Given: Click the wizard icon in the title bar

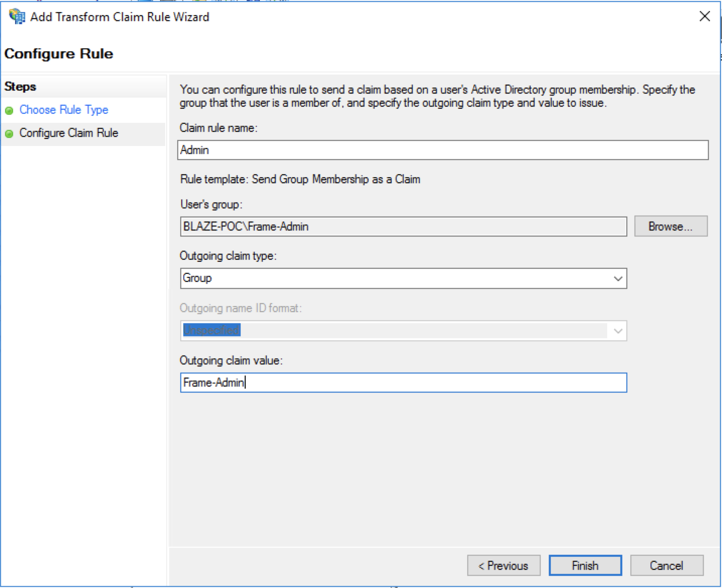Looking at the screenshot, I should click(x=17, y=17).
